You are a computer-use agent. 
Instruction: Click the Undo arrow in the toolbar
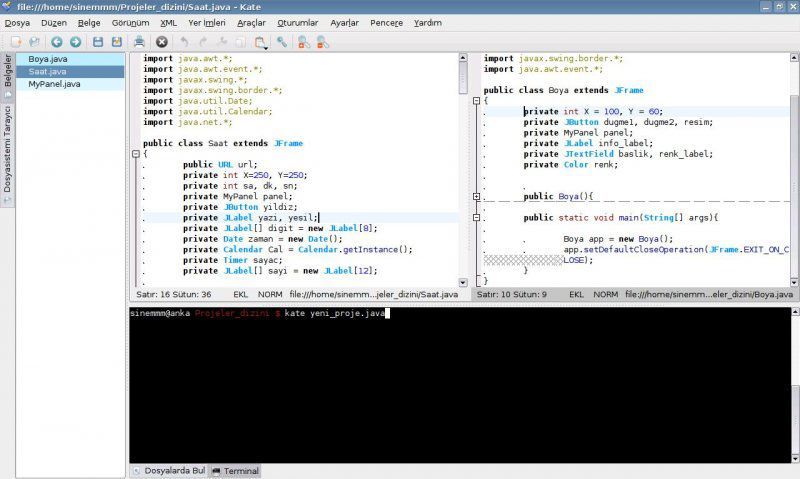[x=184, y=42]
